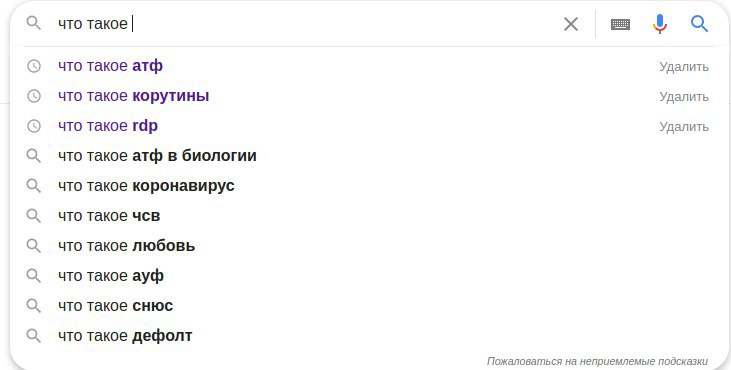Start voice search with microphone icon
The height and width of the screenshot is (370, 731).
click(660, 24)
